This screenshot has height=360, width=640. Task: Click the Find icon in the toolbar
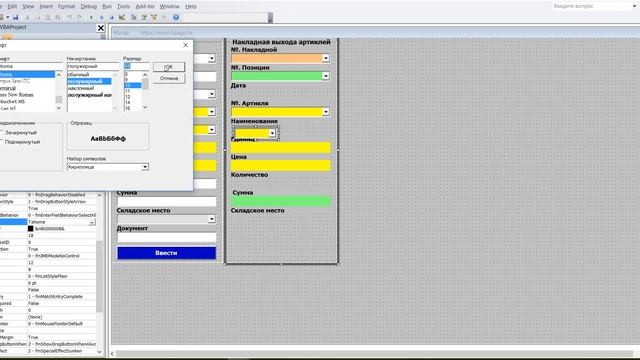58,18
